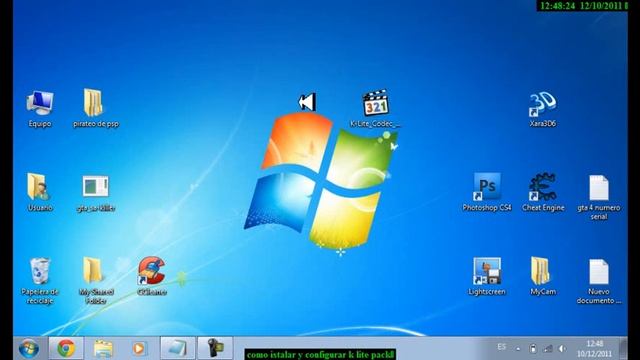This screenshot has height=360, width=640.
Task: Select the gta 4 numero serial file
Action: [599, 198]
